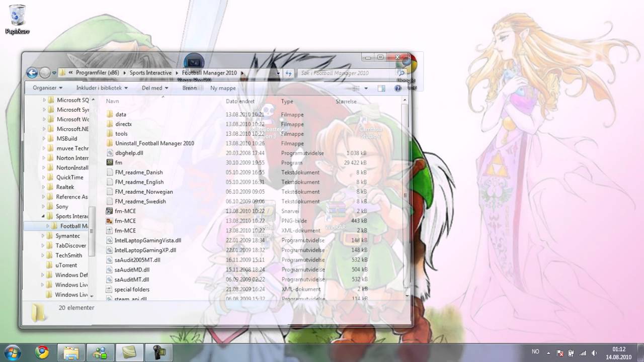This screenshot has height=362, width=644.
Task: Click Programfiler (x86) in address breadcrumb
Action: coord(98,73)
